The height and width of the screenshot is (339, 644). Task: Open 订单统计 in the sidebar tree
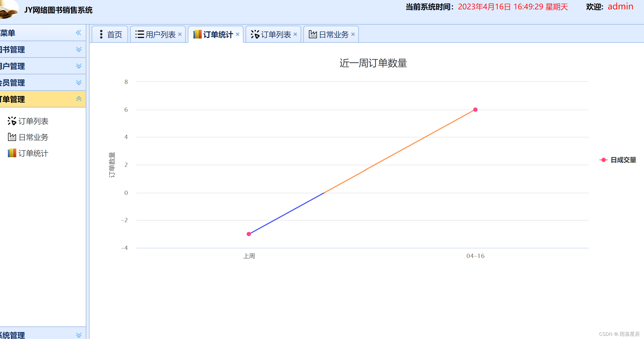pos(33,153)
